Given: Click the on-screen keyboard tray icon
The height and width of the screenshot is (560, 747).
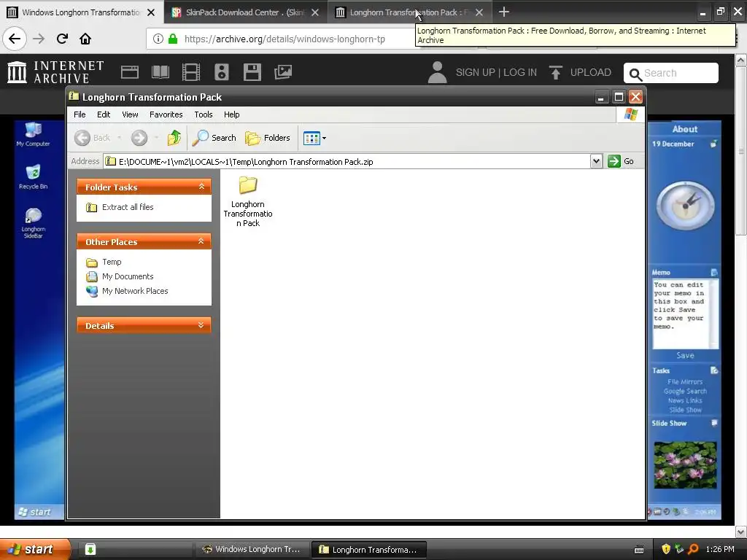Looking at the screenshot, I should pyautogui.click(x=639, y=550).
